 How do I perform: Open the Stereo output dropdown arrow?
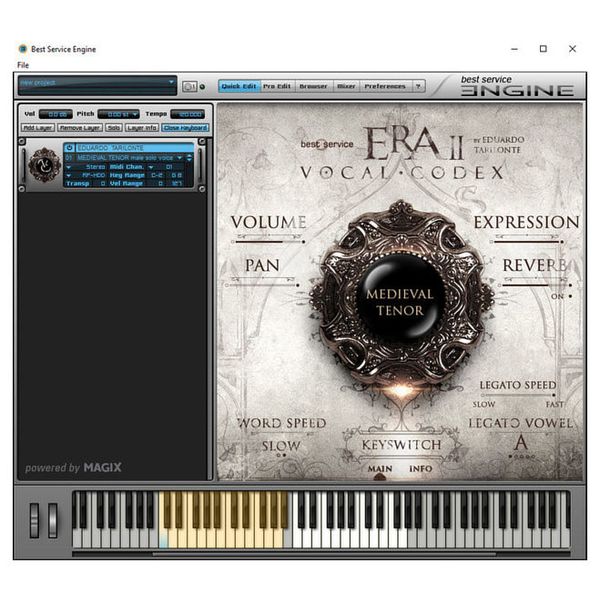point(68,167)
